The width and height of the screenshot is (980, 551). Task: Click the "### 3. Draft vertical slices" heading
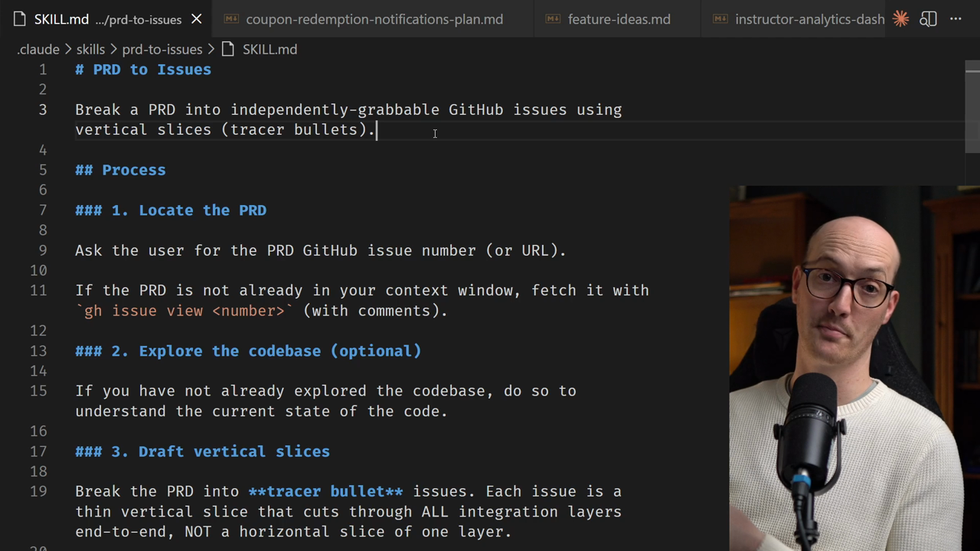202,452
